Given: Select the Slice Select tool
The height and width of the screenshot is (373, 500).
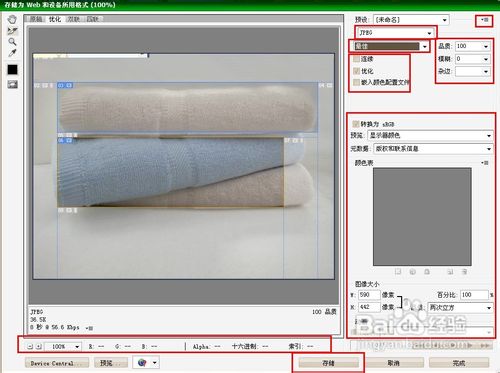Looking at the screenshot, I should 12,31.
